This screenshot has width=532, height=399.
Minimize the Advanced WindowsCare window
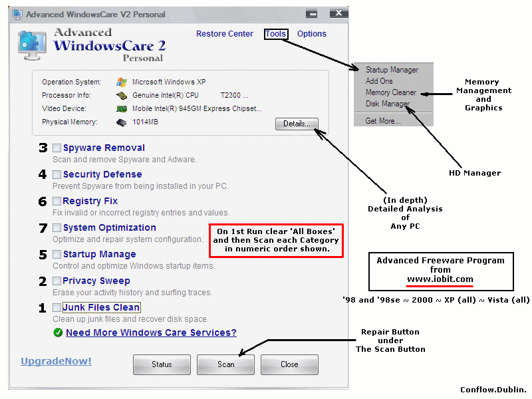coord(311,14)
